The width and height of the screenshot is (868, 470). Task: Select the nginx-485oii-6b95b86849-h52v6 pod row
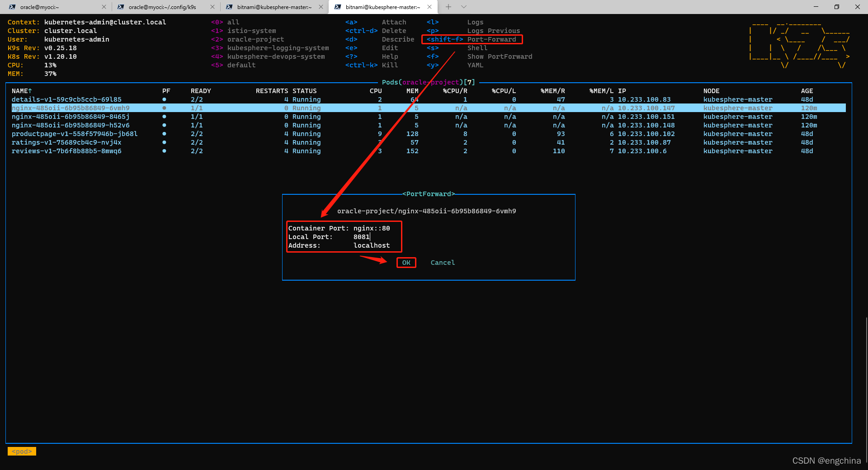[429, 125]
